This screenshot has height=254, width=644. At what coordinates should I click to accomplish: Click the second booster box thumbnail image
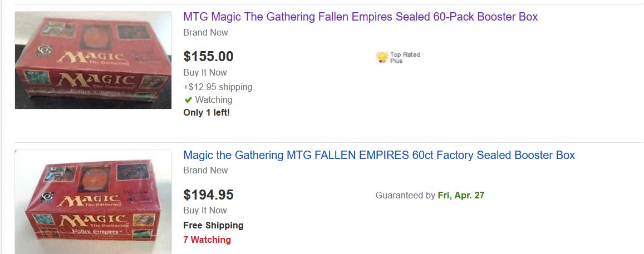[x=93, y=202]
